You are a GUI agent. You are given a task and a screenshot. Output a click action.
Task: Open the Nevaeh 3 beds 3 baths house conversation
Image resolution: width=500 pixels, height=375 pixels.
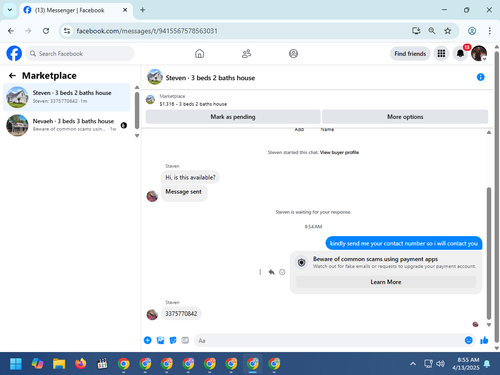pos(67,125)
